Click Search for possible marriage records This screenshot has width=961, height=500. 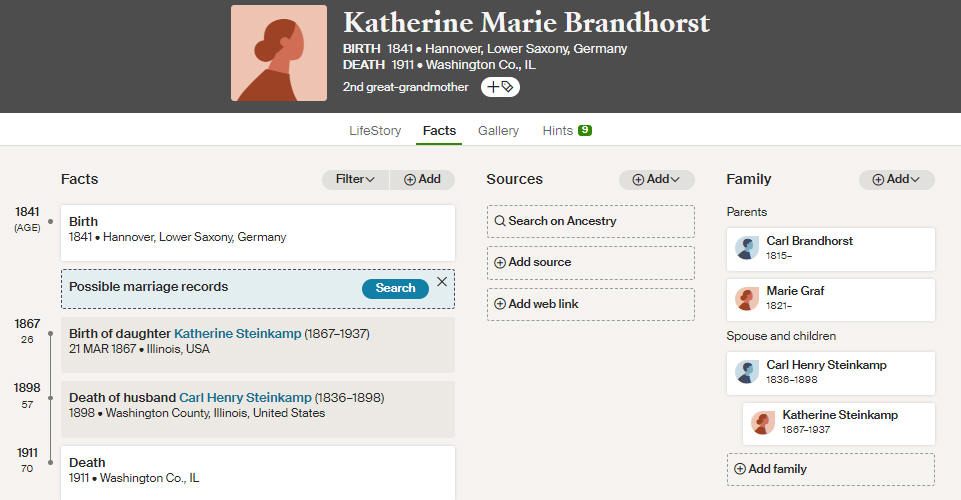pyautogui.click(x=395, y=288)
